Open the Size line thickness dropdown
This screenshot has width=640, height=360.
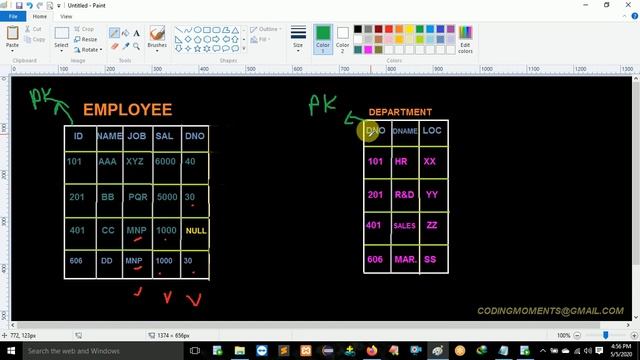point(298,39)
